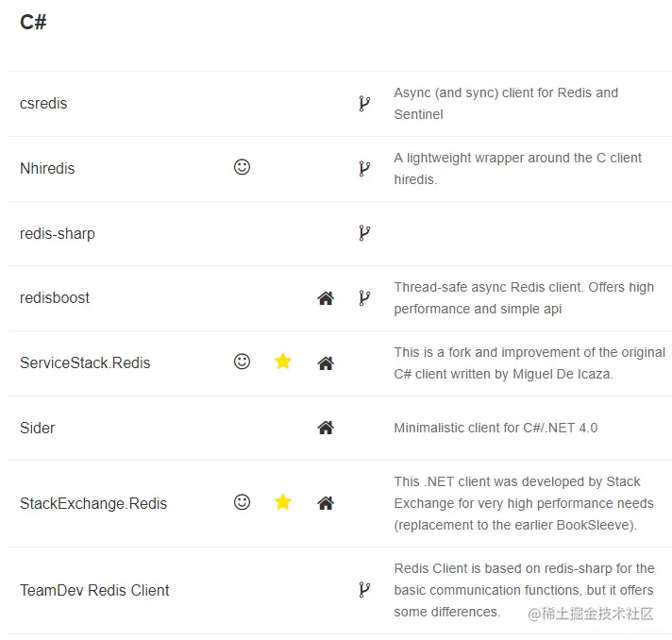Open redis-sharp repository fork icon

364,233
